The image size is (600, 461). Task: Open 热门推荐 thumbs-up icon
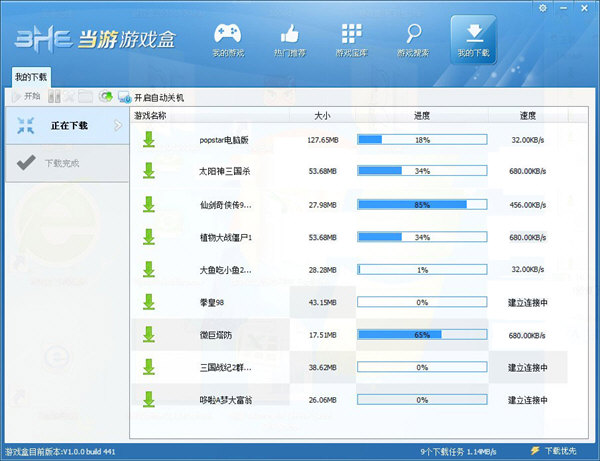tap(290, 37)
